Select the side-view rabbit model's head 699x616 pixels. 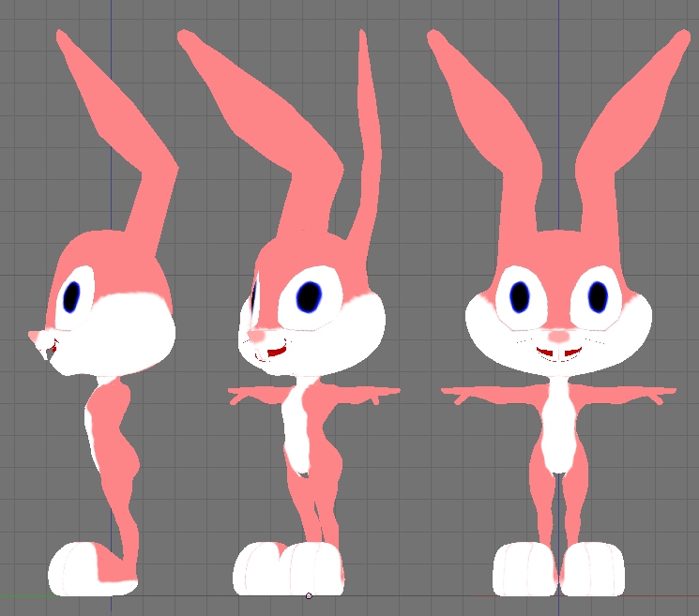[x=102, y=303]
